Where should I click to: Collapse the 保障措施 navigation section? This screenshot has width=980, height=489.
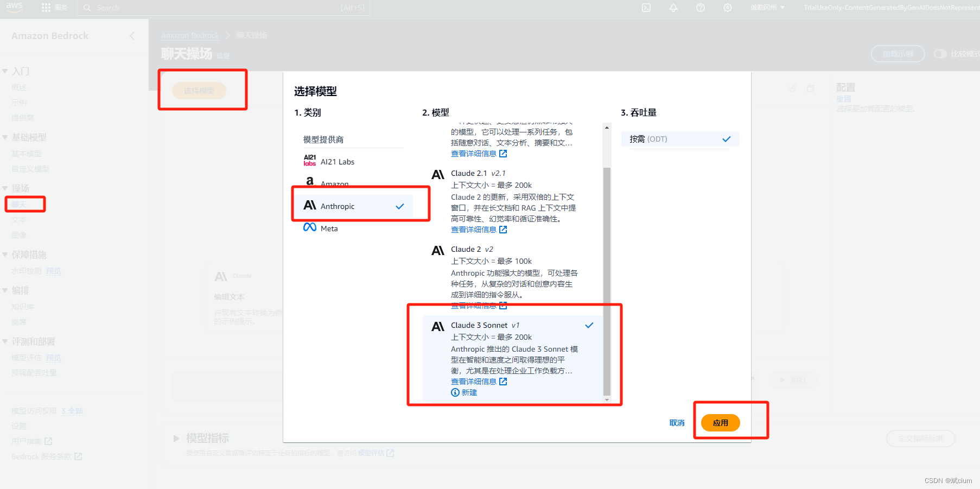(x=5, y=255)
